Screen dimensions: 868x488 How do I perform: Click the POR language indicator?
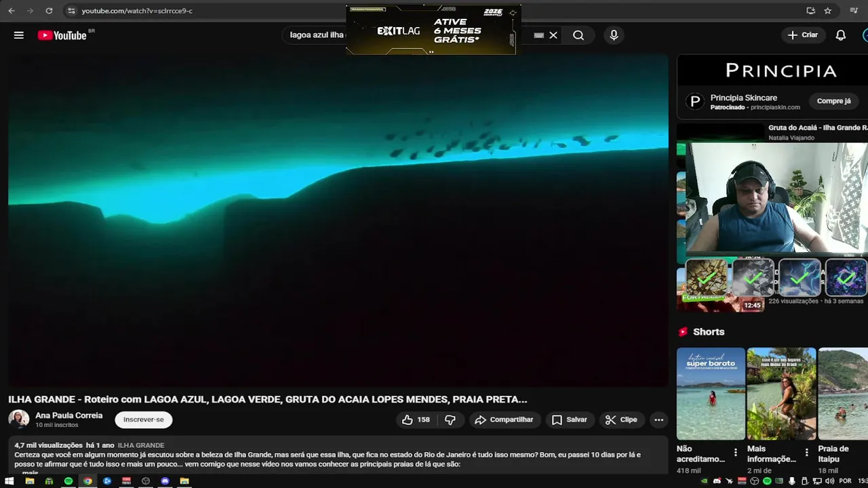[845, 481]
